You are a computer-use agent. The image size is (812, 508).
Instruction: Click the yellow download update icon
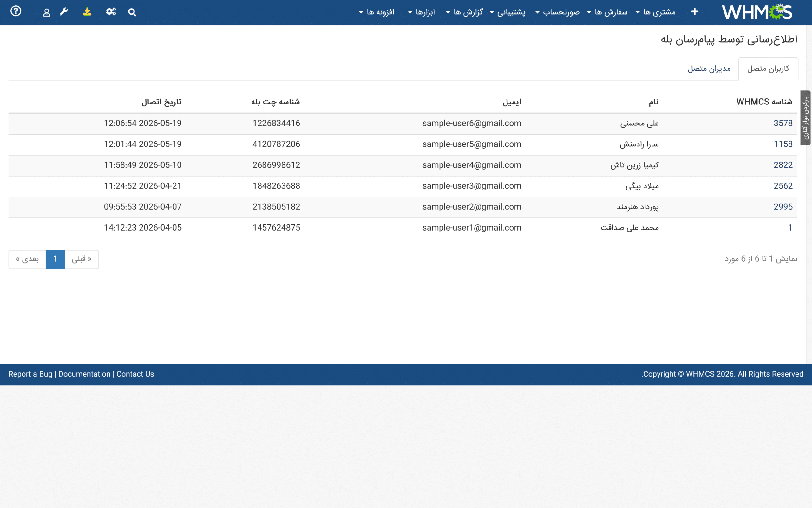(87, 12)
